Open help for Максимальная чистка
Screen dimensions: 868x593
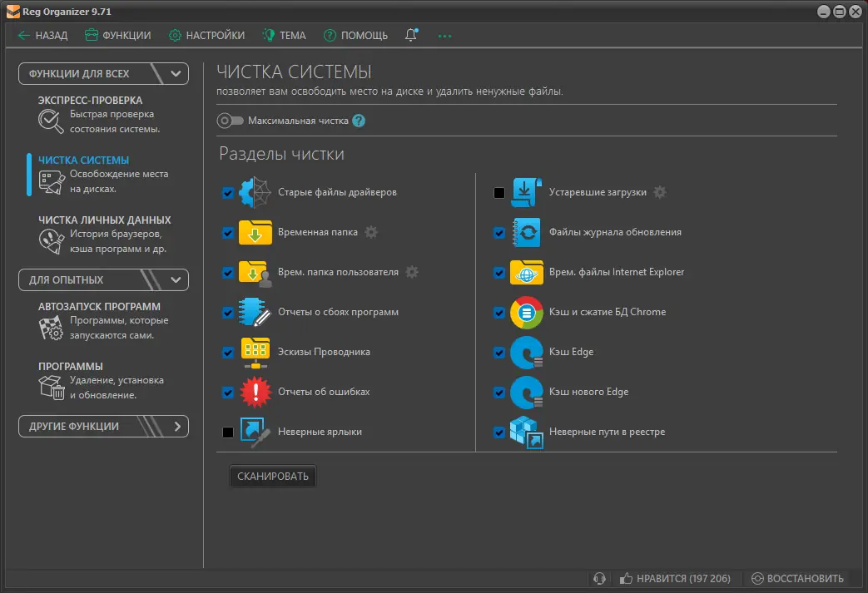pyautogui.click(x=359, y=121)
